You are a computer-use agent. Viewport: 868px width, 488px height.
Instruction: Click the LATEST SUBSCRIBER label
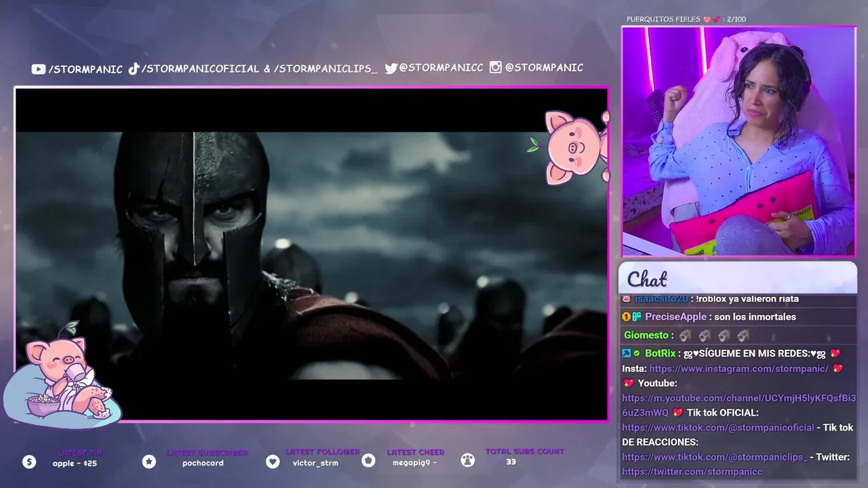click(x=207, y=453)
